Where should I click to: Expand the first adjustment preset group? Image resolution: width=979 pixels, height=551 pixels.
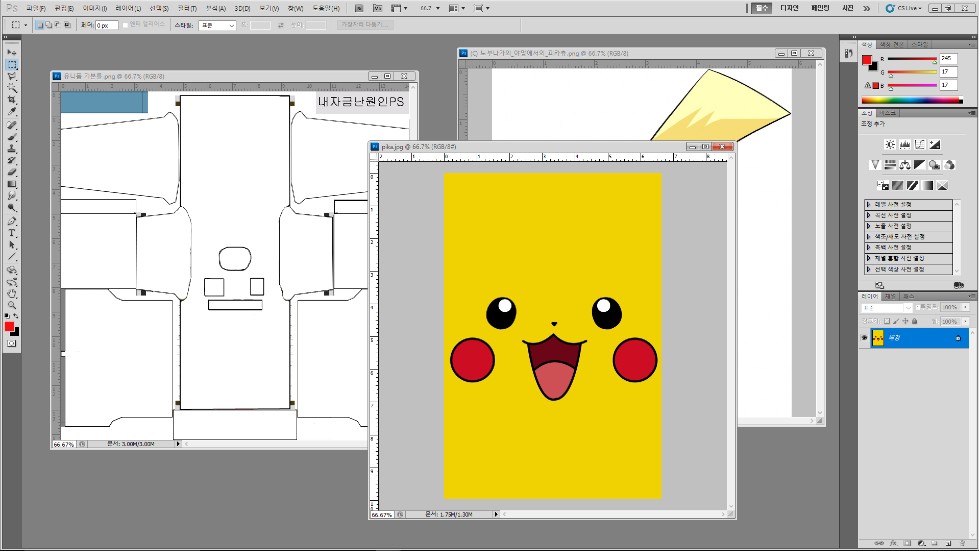(x=868, y=204)
